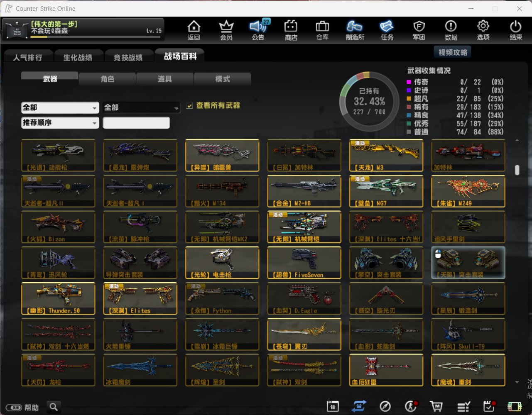Click the shopping cart icon in the bottom bar

[x=436, y=406]
